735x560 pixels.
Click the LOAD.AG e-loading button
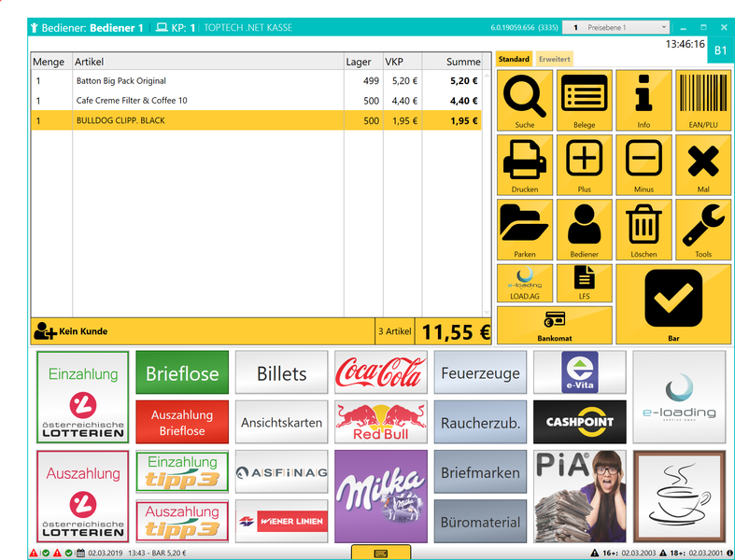click(525, 283)
